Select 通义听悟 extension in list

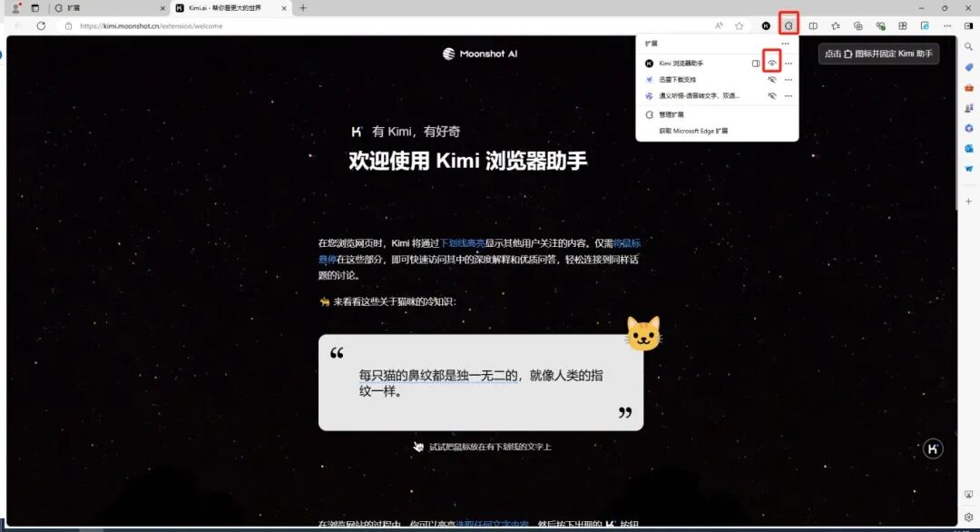(x=700, y=95)
